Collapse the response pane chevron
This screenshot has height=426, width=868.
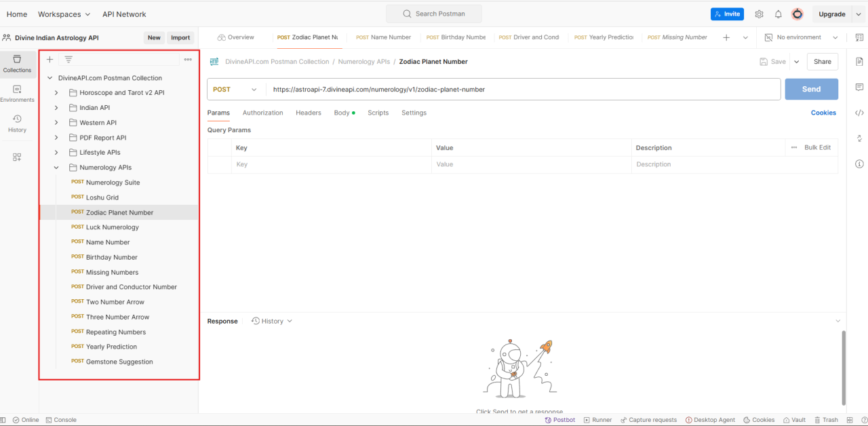click(x=838, y=322)
